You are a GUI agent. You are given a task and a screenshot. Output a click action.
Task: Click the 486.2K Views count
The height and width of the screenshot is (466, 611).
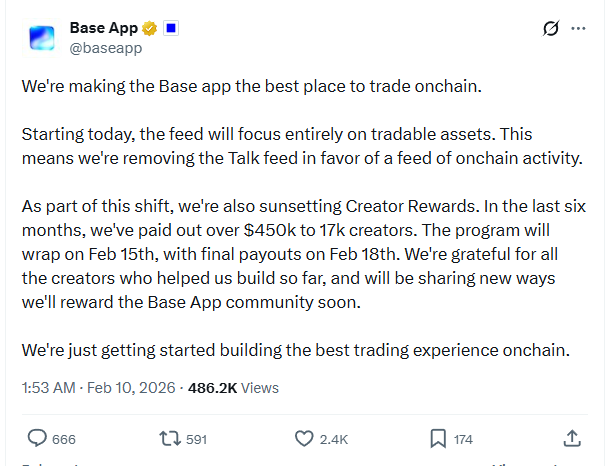coord(239,387)
